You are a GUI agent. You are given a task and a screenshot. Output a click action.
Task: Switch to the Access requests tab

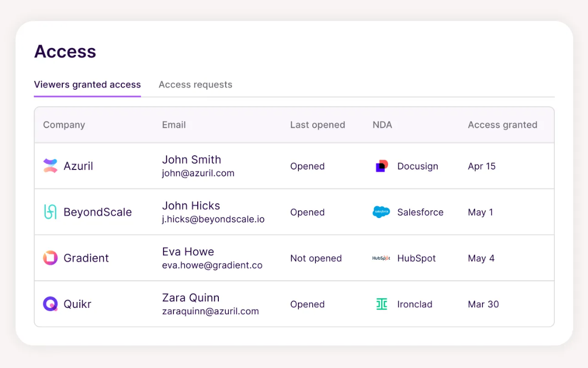pos(195,84)
